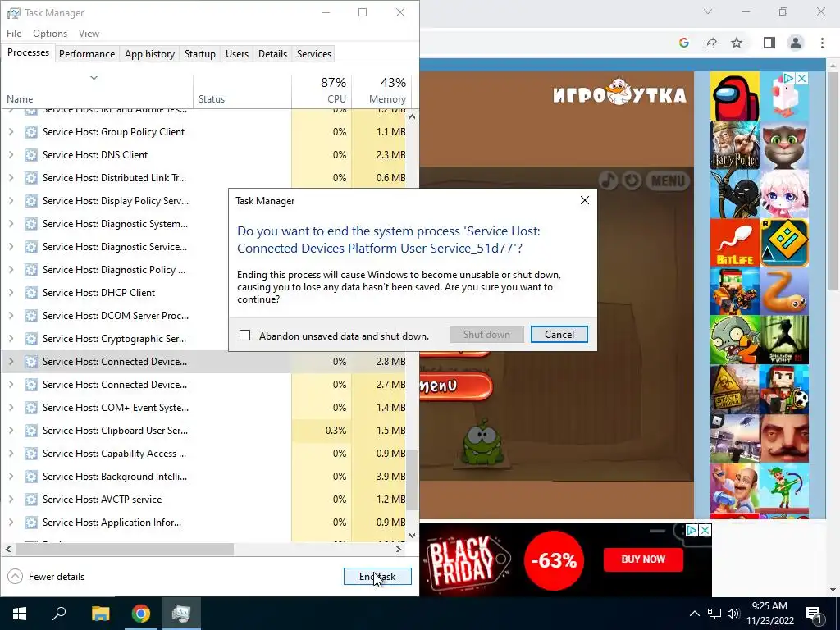
Task: Click gear icon of Diagnostic Service... process
Action: [x=31, y=247]
